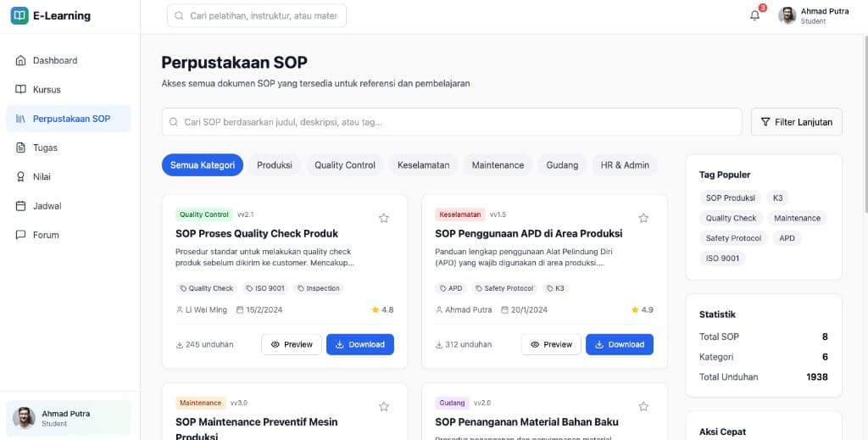Select Quality Check in Tag Populer

731,218
